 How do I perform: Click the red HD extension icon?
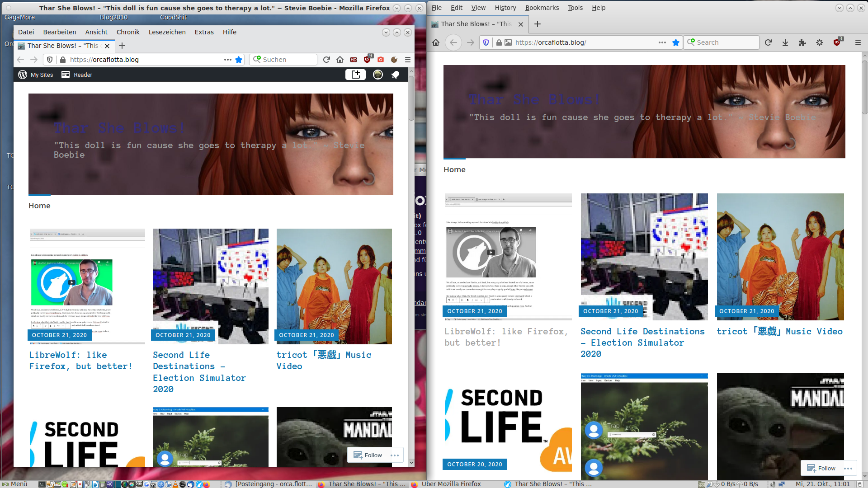click(x=354, y=60)
